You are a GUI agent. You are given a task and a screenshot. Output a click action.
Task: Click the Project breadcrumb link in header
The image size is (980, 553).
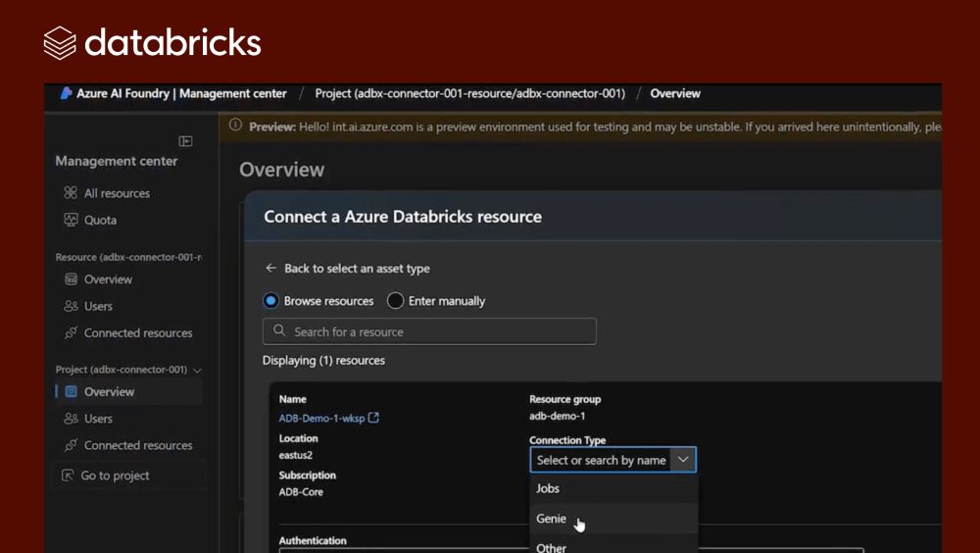pyautogui.click(x=469, y=94)
